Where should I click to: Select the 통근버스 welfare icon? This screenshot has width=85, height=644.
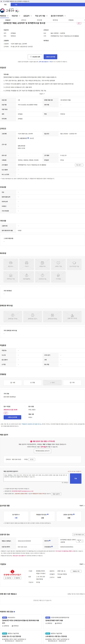pyautogui.click(x=11, y=264)
